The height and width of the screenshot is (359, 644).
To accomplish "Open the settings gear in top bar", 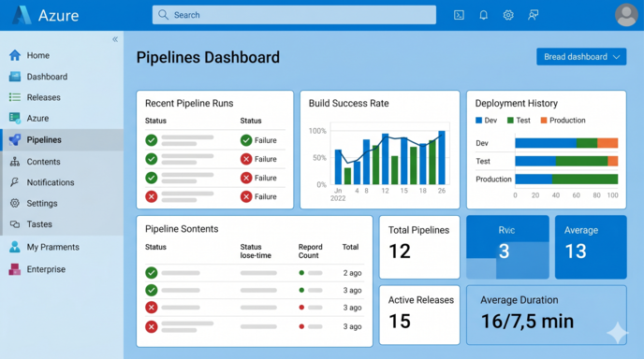I will click(x=508, y=15).
